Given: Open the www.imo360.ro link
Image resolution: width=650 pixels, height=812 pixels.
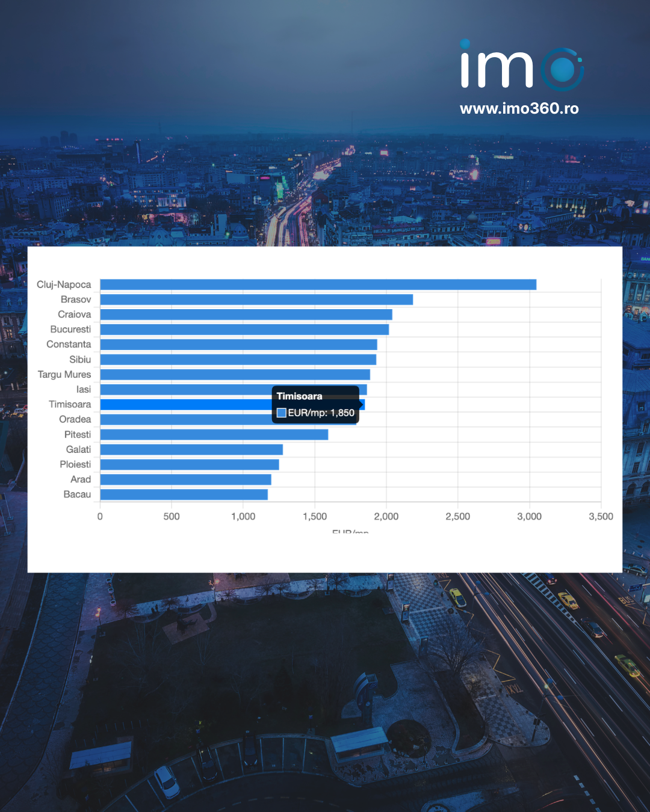Looking at the screenshot, I should click(x=519, y=108).
